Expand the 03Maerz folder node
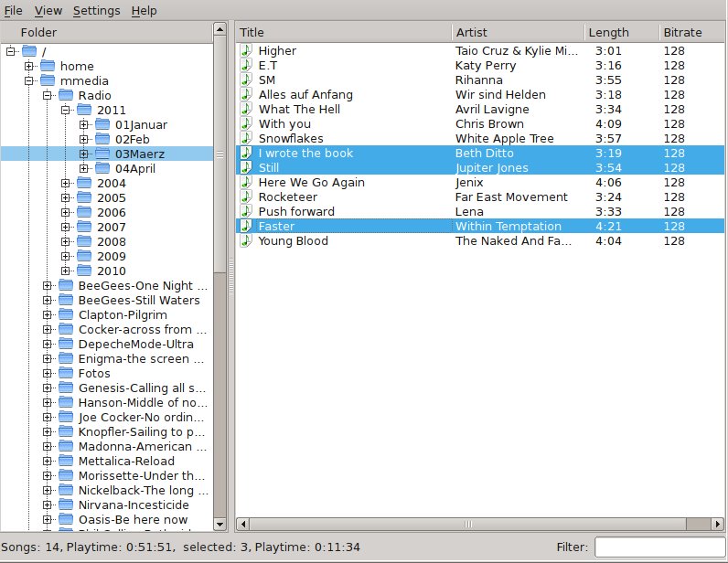Image resolution: width=728 pixels, height=563 pixels. click(x=83, y=154)
